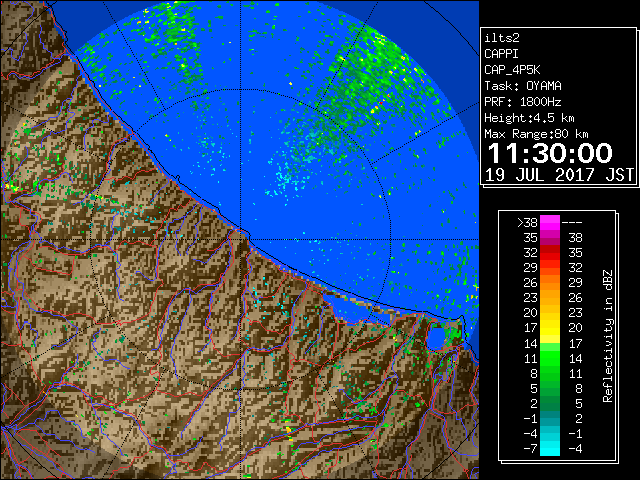This screenshot has width=640, height=480.
Task: Pick the cyan -7 to -4 dBZ band
Action: tap(550, 448)
